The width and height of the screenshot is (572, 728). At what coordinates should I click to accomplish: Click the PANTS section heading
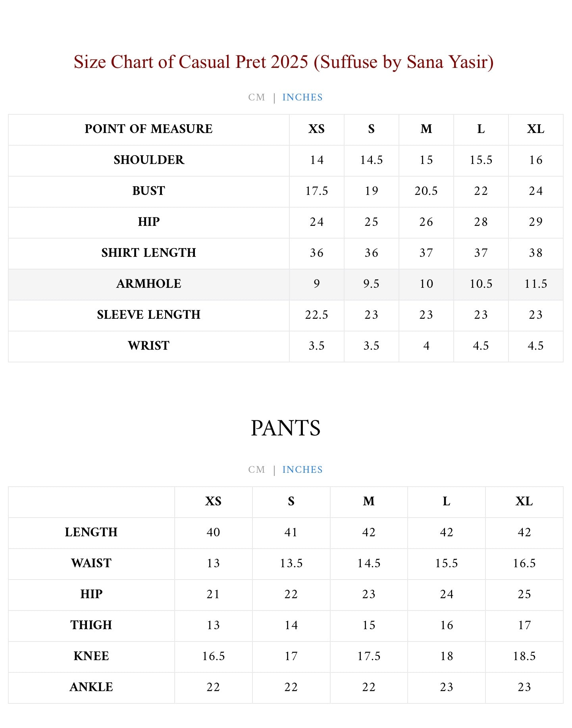pos(285,428)
